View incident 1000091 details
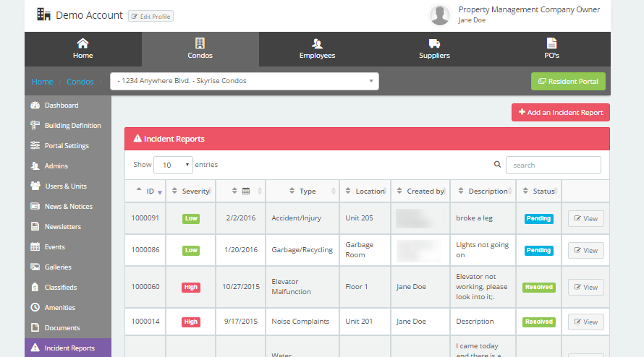Screen dimensions: 644x357 (585, 219)
